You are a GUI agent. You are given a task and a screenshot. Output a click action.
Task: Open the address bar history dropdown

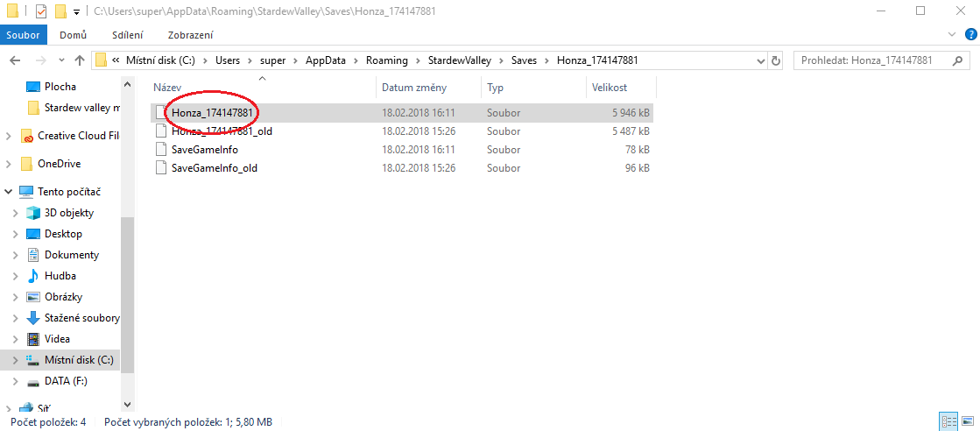coord(761,60)
